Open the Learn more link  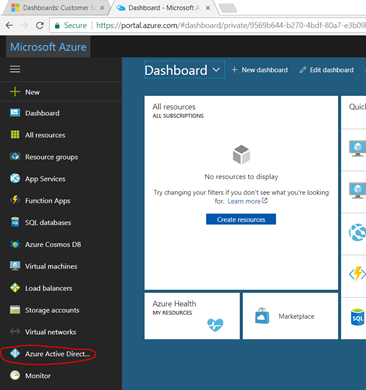tap(247, 201)
